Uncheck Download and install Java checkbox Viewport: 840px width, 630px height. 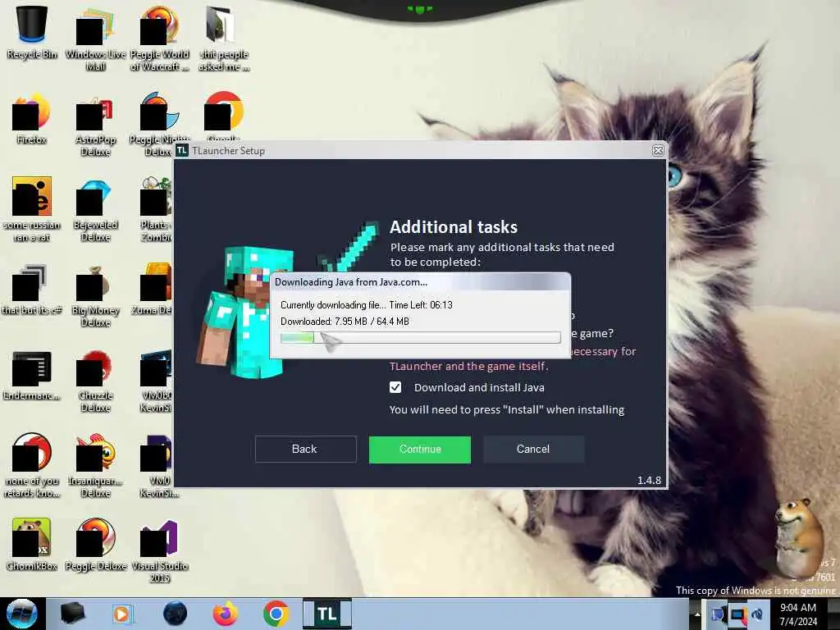395,387
